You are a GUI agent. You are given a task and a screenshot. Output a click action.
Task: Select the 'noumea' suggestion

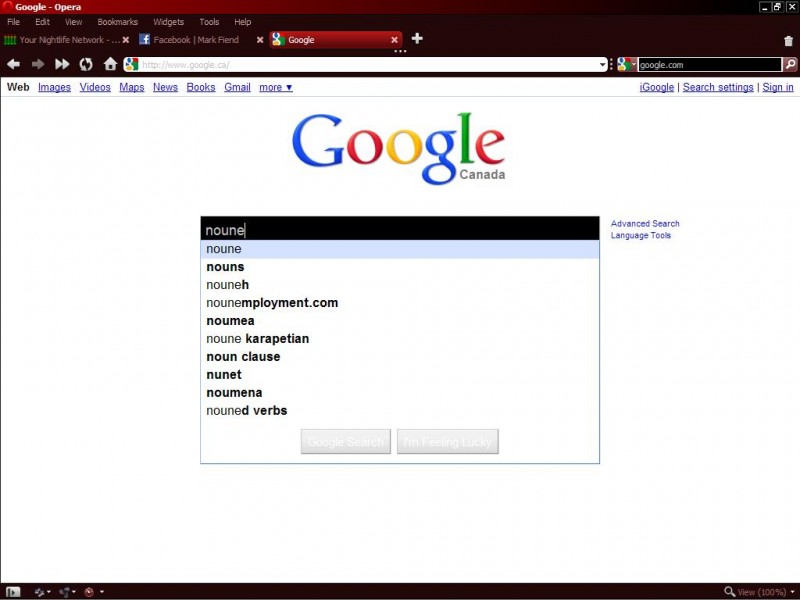click(400, 320)
